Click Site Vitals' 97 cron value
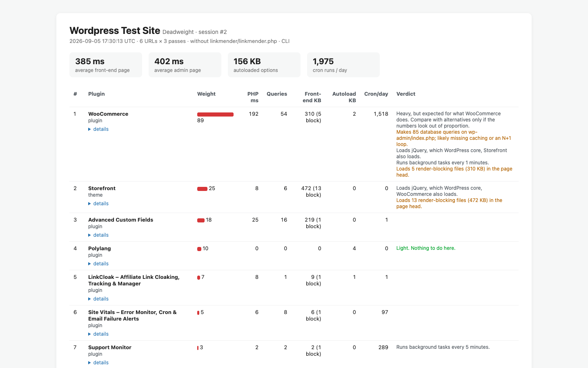588x368 pixels. pos(385,312)
